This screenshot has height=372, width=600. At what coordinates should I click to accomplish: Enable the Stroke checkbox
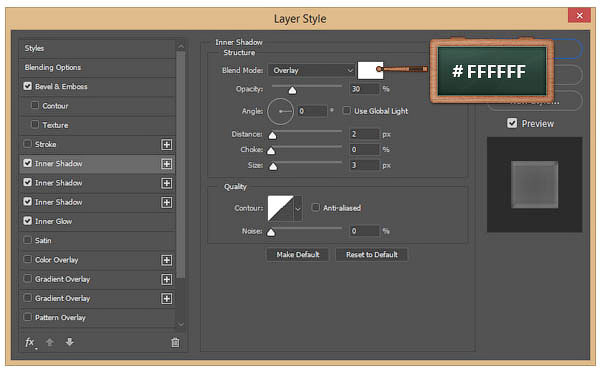(x=28, y=144)
